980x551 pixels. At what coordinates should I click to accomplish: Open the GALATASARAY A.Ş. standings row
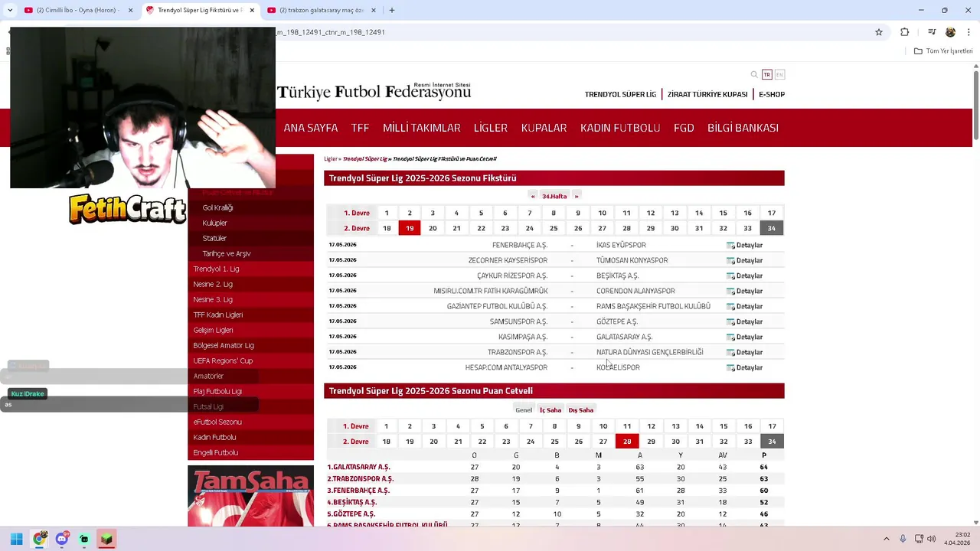(x=555, y=467)
